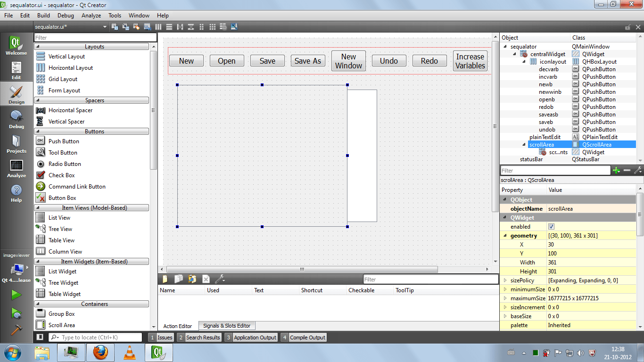Click the Edit Tab Order toolbar icon

point(147,27)
